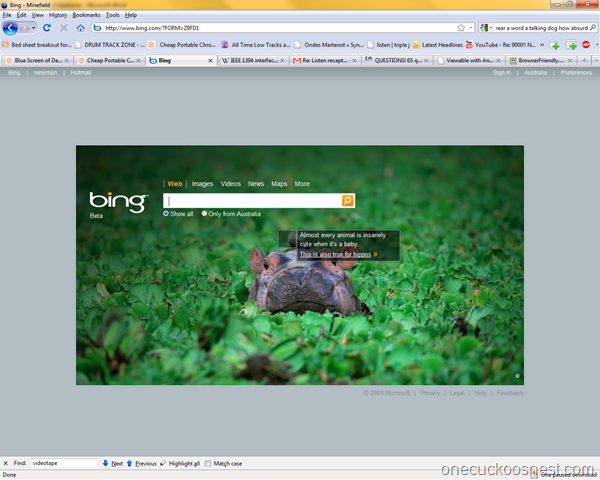Viewport: 600px width, 480px height.
Task: Click Hotmail link in Bing header
Action: click(81, 73)
